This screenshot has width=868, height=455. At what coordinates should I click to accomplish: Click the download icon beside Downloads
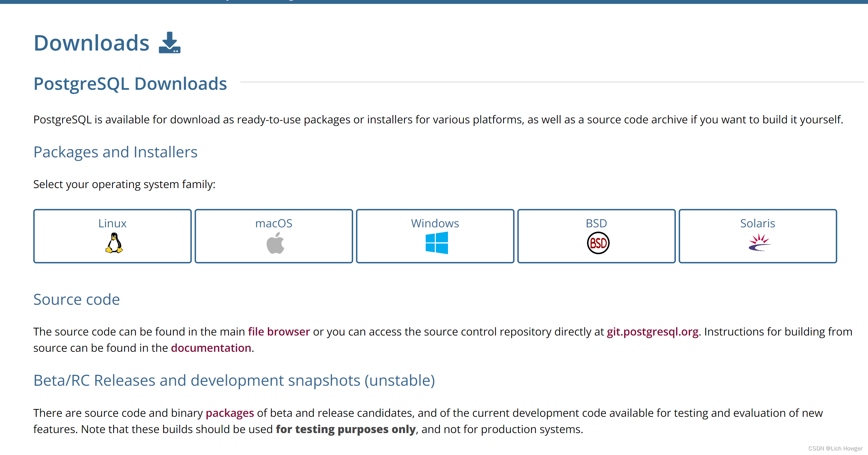(x=169, y=43)
